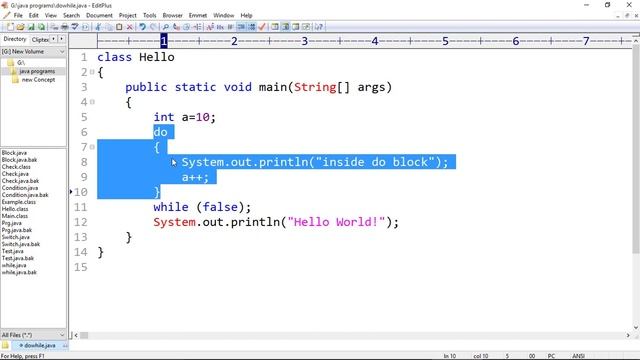Open the Project menu
The height and width of the screenshot is (360, 640).
(x=127, y=16)
